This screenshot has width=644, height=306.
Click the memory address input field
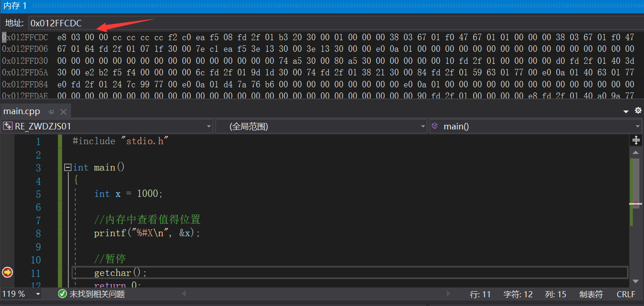[x=336, y=23]
